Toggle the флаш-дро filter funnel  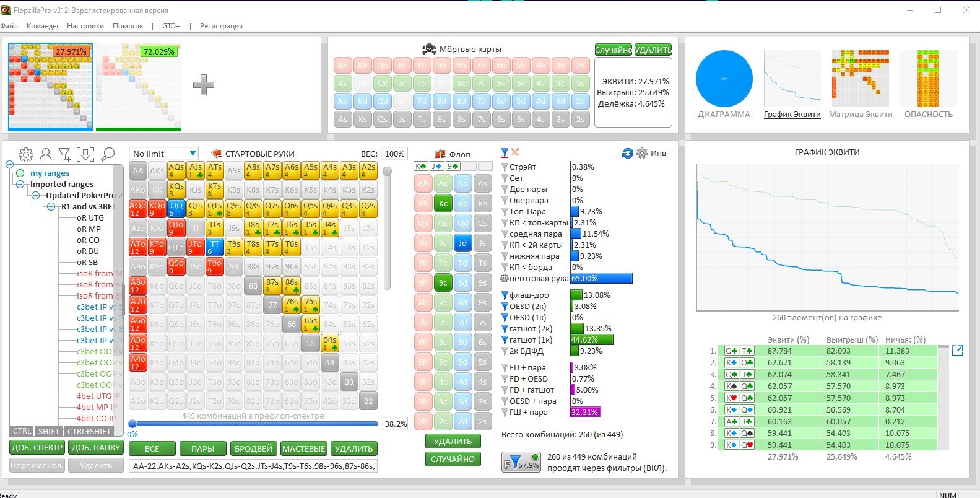505,295
